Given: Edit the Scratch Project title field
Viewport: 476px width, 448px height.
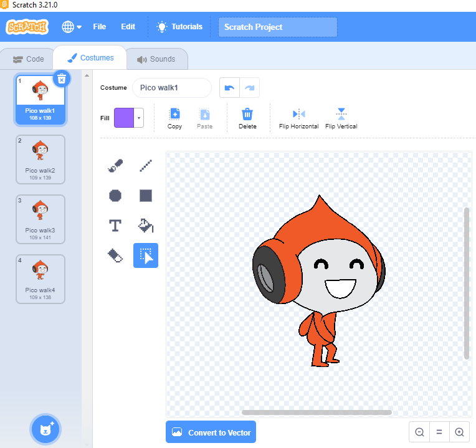Looking at the screenshot, I should pyautogui.click(x=278, y=27).
